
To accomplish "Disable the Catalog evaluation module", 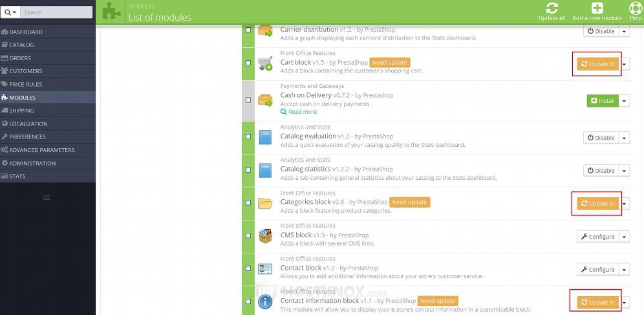I will pos(601,138).
